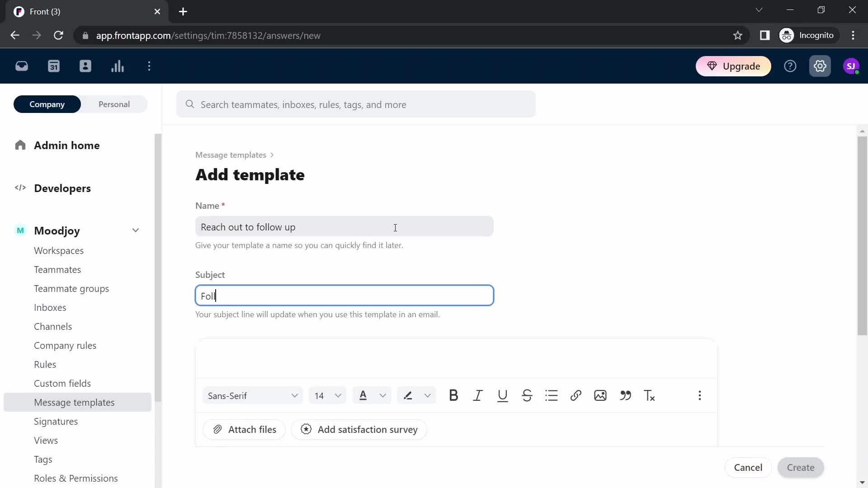The image size is (868, 488).
Task: Click the Link insertion icon
Action: (x=576, y=395)
